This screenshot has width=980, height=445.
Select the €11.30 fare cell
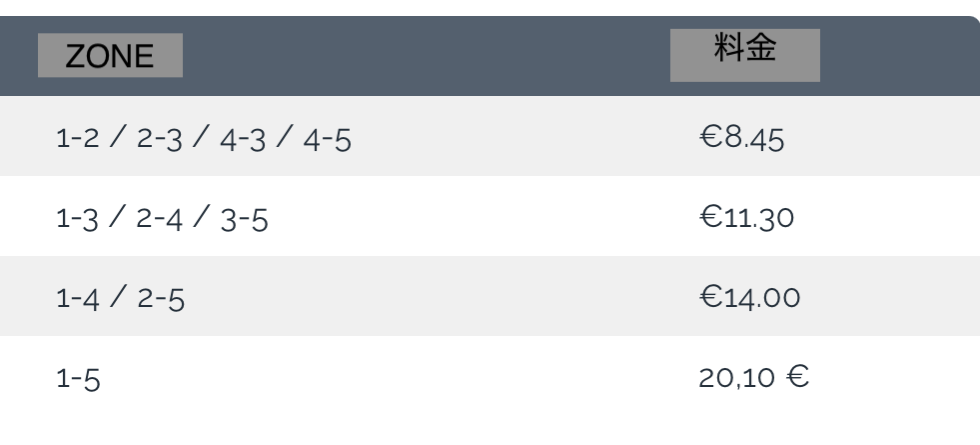tap(746, 217)
